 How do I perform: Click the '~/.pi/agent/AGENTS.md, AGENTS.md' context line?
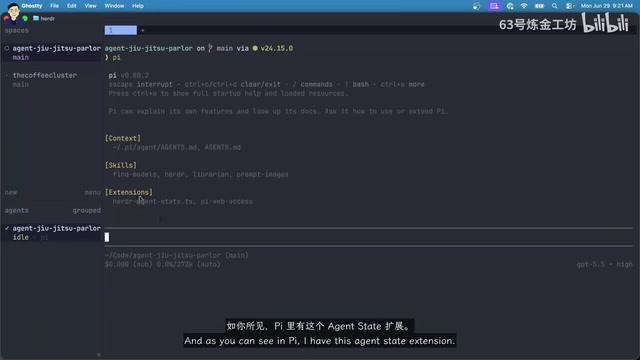[x=177, y=147]
